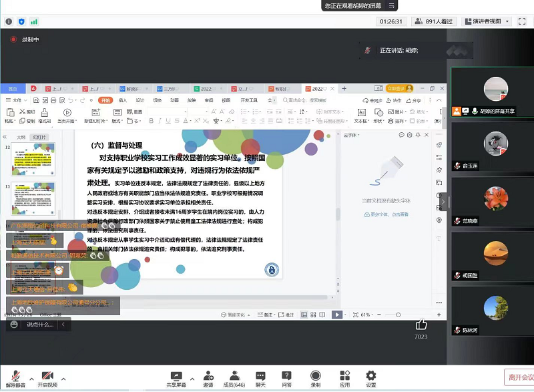The width and height of the screenshot is (534, 392).
Task: Open the 应用 apps icon
Action: point(344,378)
